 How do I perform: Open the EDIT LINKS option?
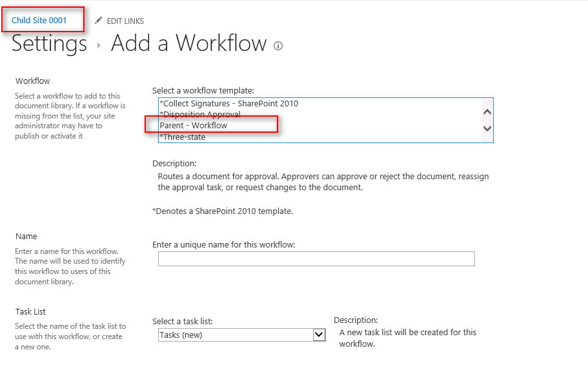point(125,21)
